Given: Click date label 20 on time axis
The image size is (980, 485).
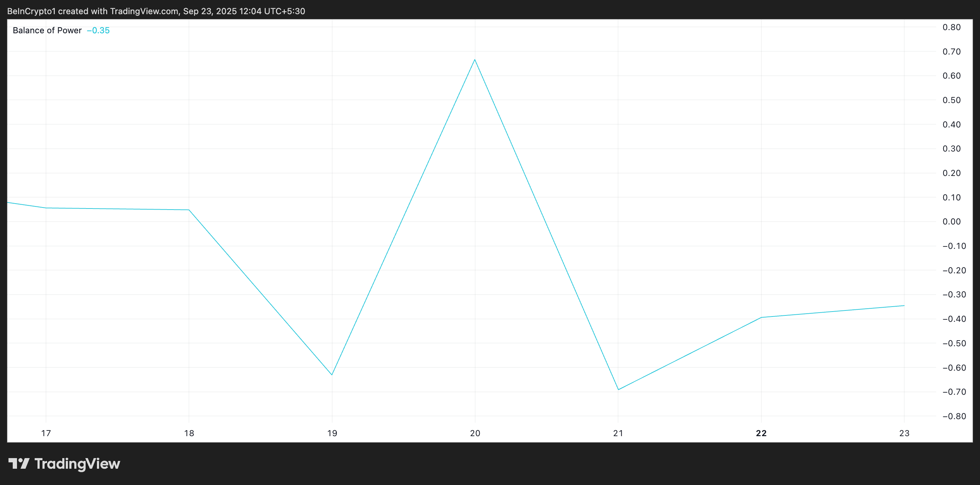Looking at the screenshot, I should (x=475, y=433).
